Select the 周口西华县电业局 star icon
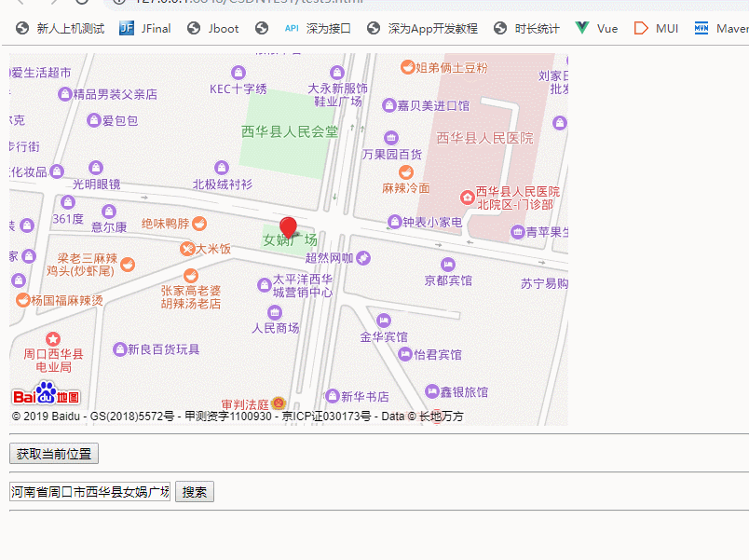The width and height of the screenshot is (749, 560). (53, 339)
